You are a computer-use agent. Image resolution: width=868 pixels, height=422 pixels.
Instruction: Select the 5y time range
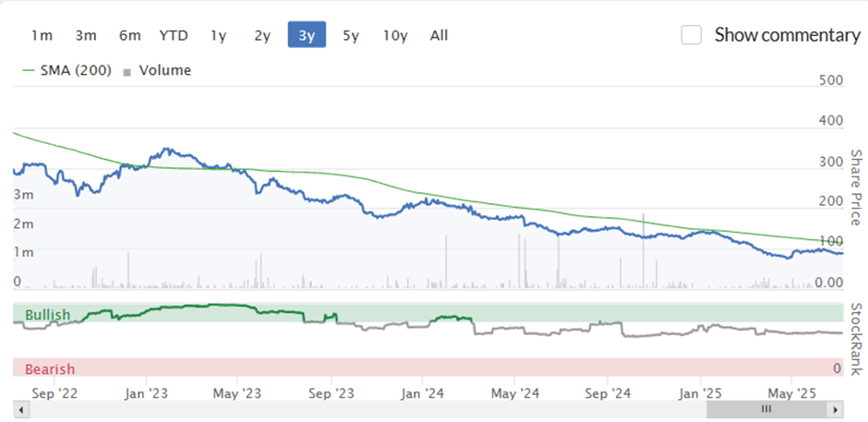pyautogui.click(x=351, y=35)
